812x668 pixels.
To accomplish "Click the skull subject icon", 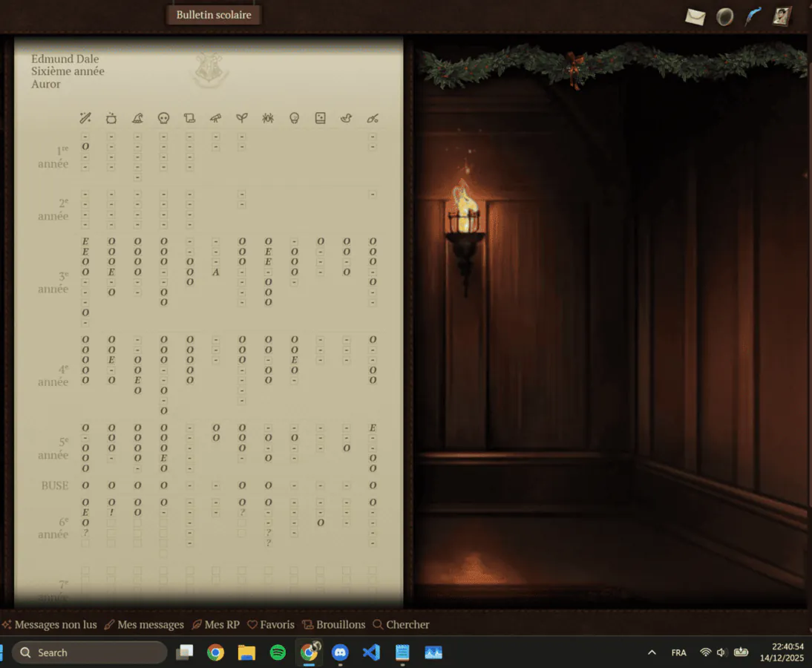I will [163, 118].
